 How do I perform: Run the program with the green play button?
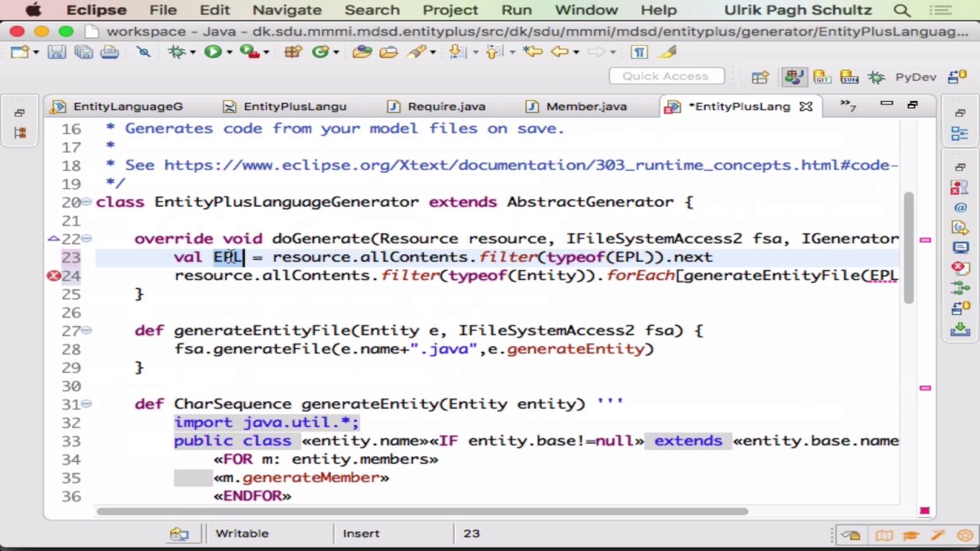coord(213,52)
